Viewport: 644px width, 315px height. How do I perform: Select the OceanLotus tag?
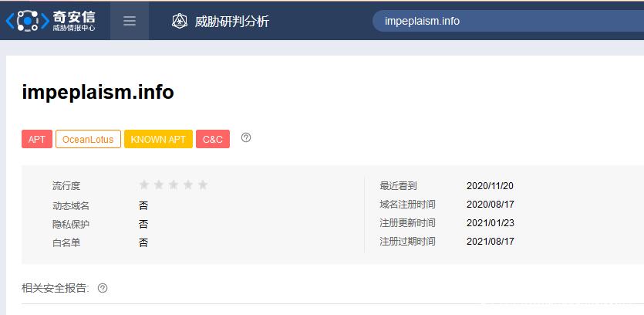88,140
